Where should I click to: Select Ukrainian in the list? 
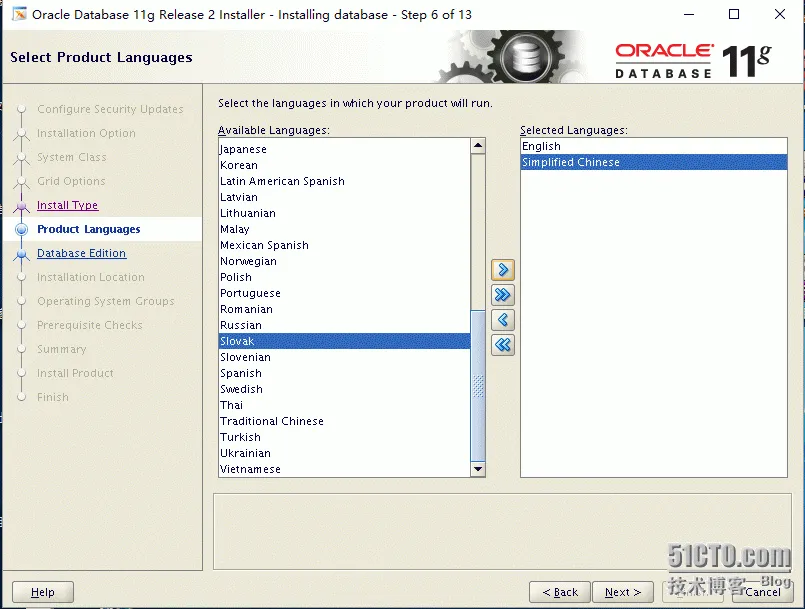coord(344,453)
